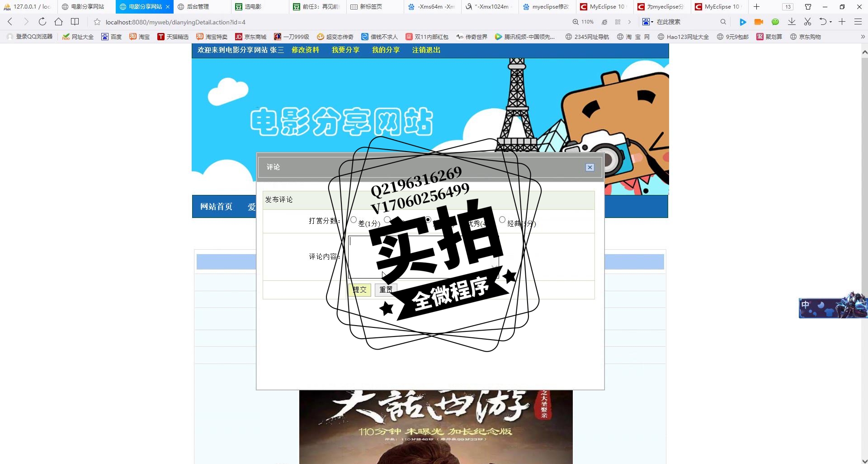Switch to the 新标签页 tab
The image size is (868, 464).
(375, 7)
